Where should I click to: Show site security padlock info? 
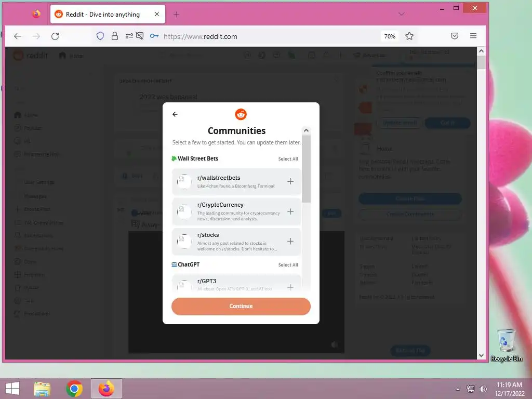pyautogui.click(x=115, y=36)
